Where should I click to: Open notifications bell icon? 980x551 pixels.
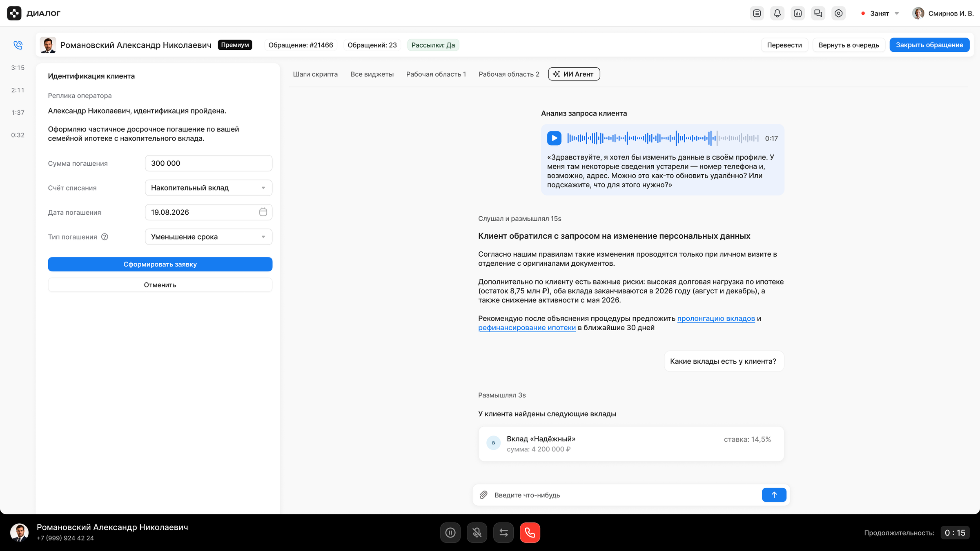pos(777,13)
